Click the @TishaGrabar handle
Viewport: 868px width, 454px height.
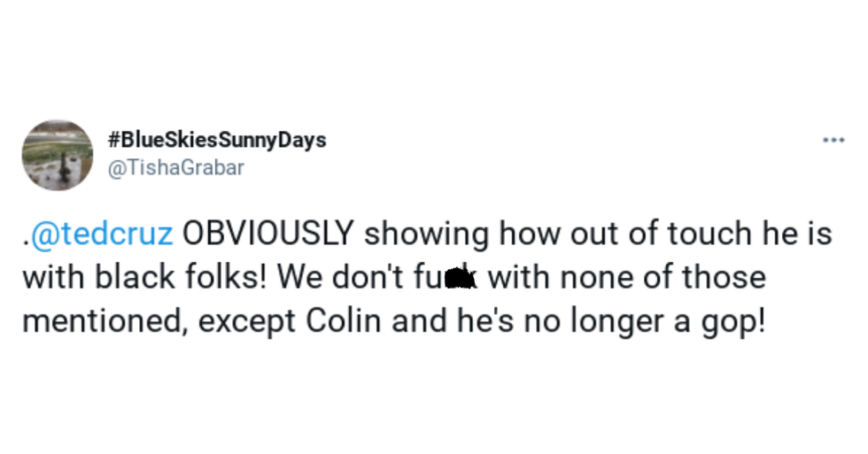click(x=174, y=168)
